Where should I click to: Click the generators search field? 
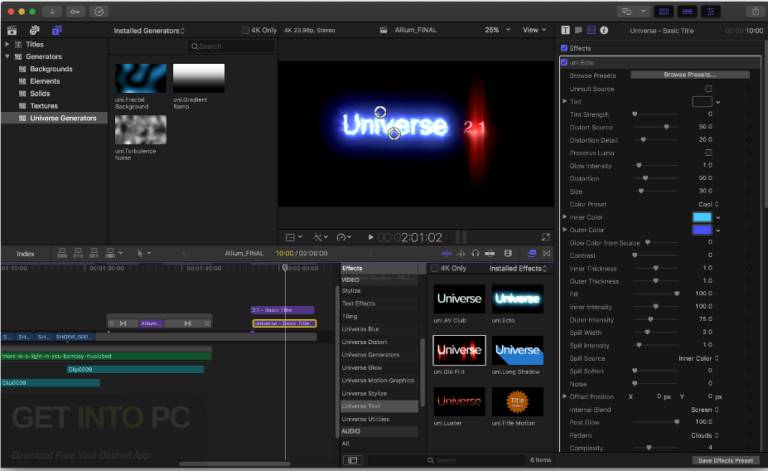[x=231, y=46]
